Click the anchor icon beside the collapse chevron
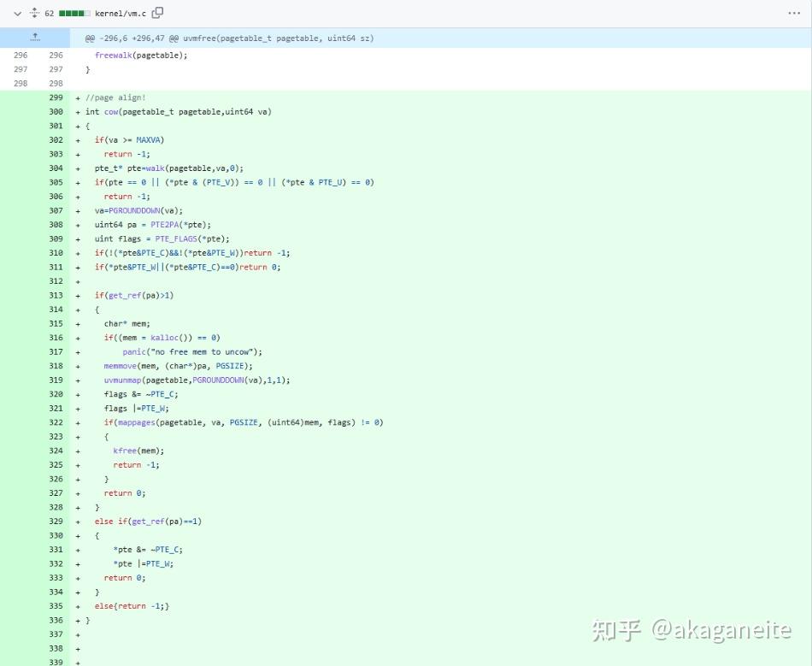This screenshot has width=812, height=666. click(34, 13)
